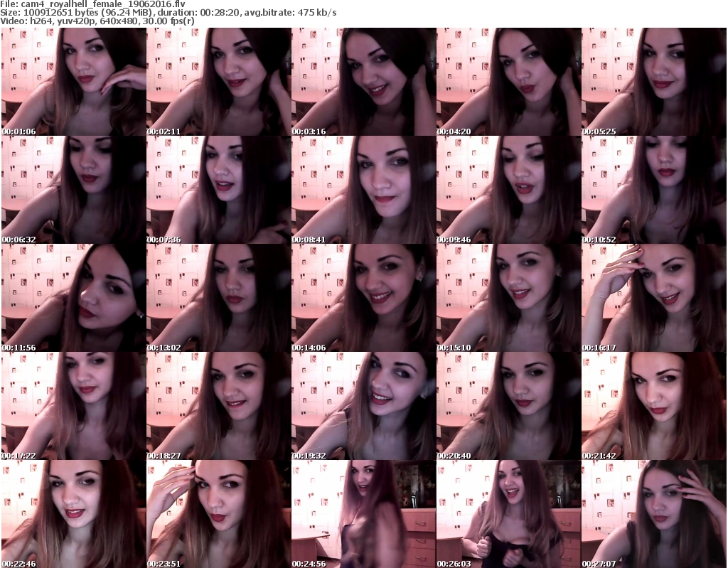Click the thumbnail frame stamped 00:17:22

coord(74,406)
